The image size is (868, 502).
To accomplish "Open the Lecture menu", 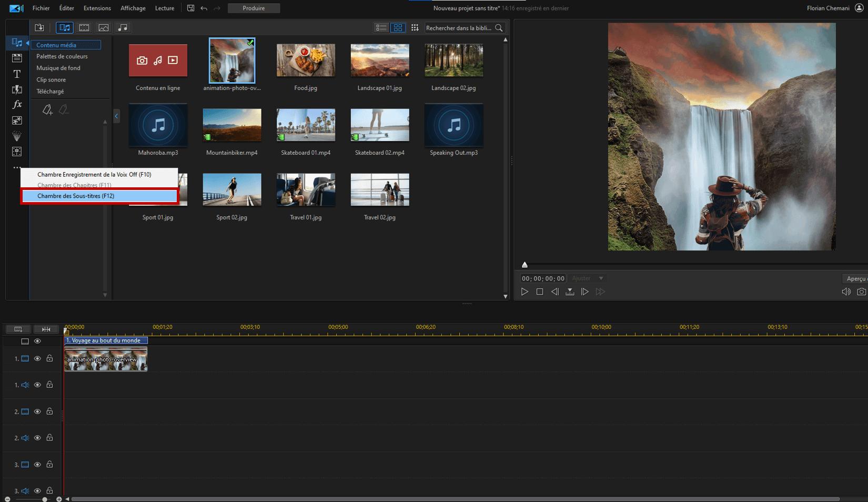I will (x=165, y=8).
